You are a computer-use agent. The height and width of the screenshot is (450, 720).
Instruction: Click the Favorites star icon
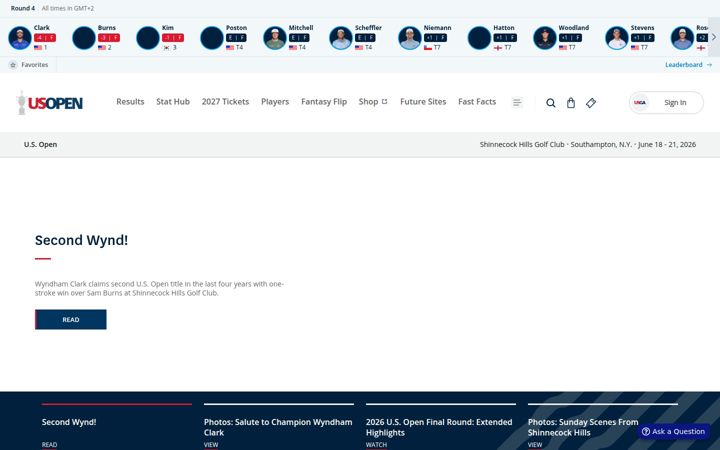pos(13,65)
